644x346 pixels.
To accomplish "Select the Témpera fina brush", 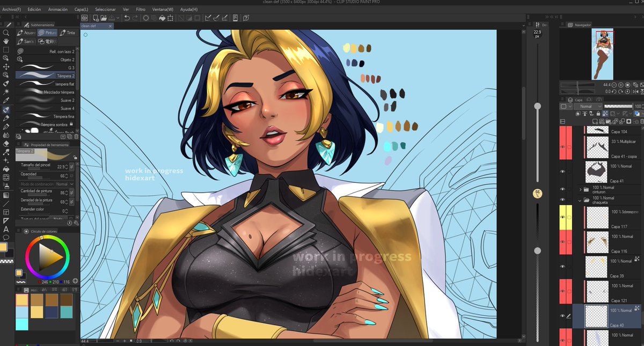I will click(46, 116).
